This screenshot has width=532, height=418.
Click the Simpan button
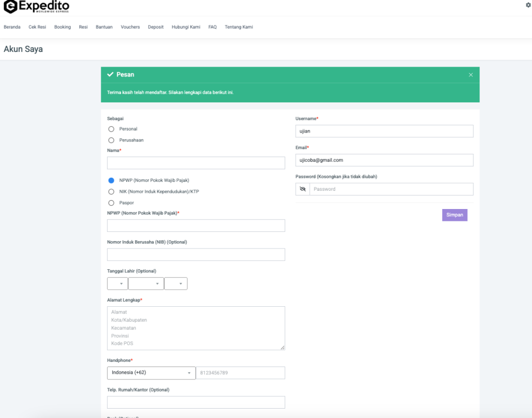[455, 215]
